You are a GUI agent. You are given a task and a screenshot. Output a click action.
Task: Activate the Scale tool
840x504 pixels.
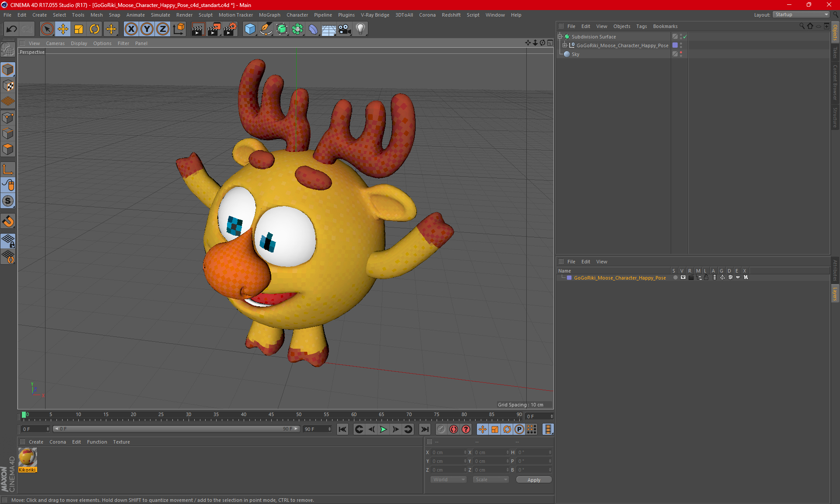79,29
